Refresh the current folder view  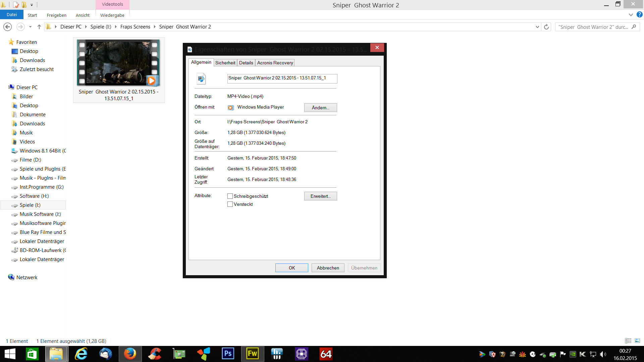click(x=546, y=27)
